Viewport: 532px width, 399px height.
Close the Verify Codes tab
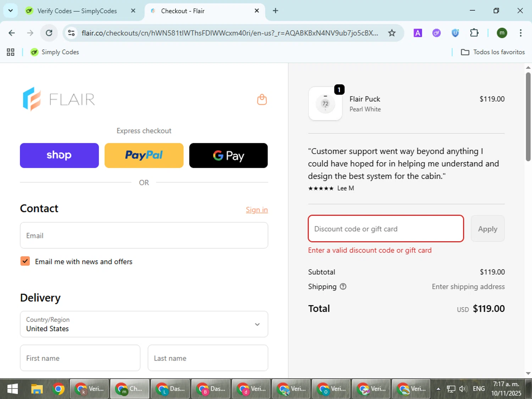133,11
